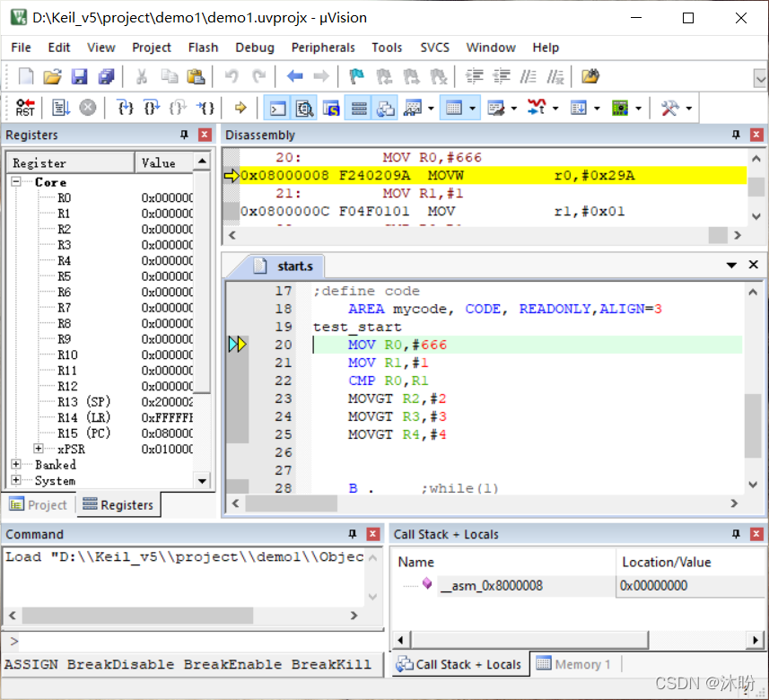Toggle the Disassembly Window toolbar button
Image resolution: width=769 pixels, height=700 pixels.
tap(304, 108)
